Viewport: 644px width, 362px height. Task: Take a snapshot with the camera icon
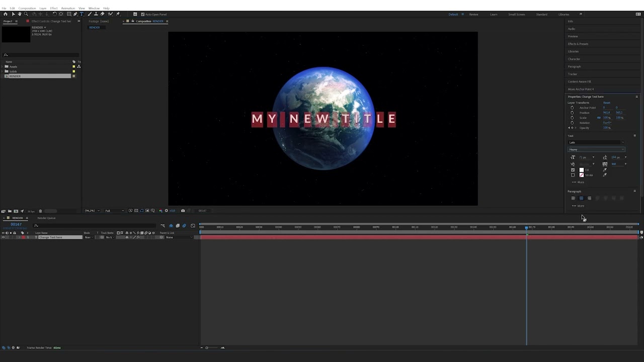click(183, 211)
